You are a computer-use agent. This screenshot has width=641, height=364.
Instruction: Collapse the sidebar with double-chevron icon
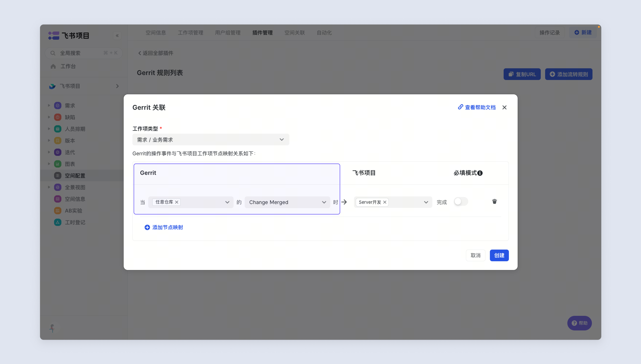pyautogui.click(x=117, y=35)
